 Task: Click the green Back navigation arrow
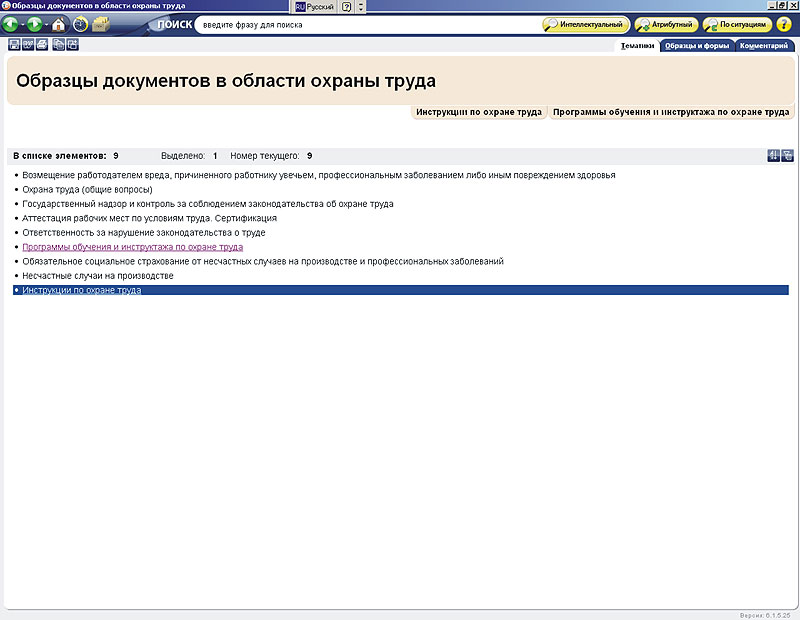click(x=10, y=24)
